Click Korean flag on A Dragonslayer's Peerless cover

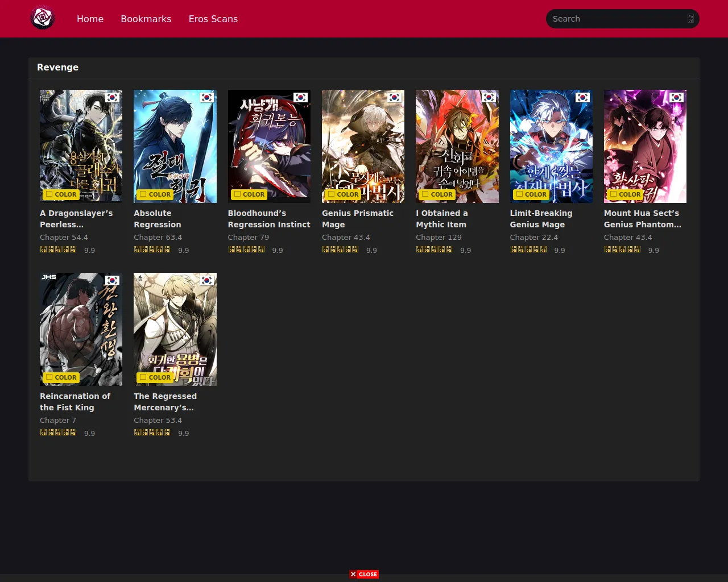tap(113, 98)
